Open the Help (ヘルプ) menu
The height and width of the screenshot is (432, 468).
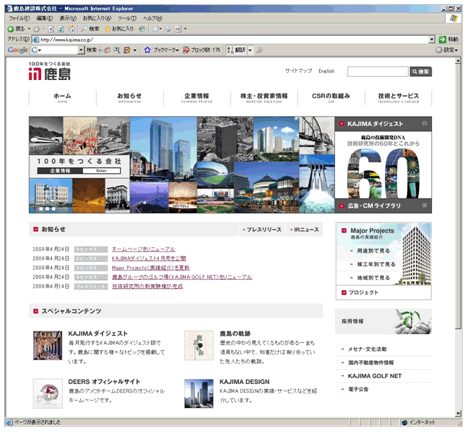coord(152,18)
